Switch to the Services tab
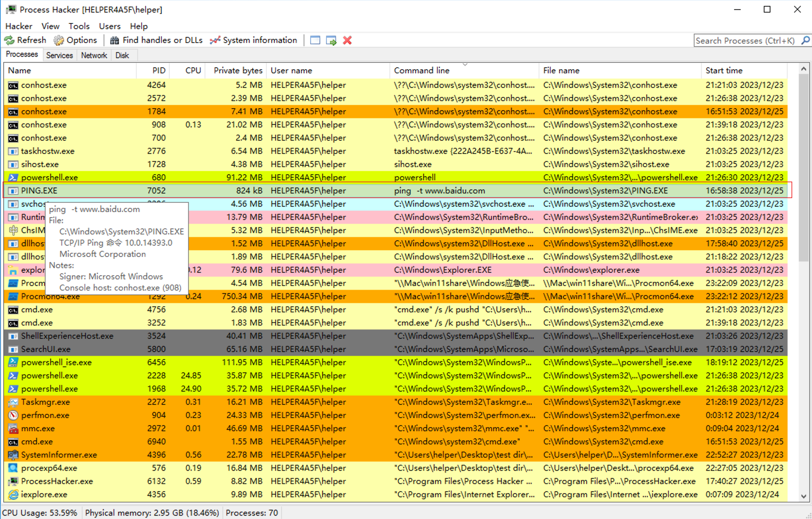The image size is (812, 519). [x=59, y=55]
